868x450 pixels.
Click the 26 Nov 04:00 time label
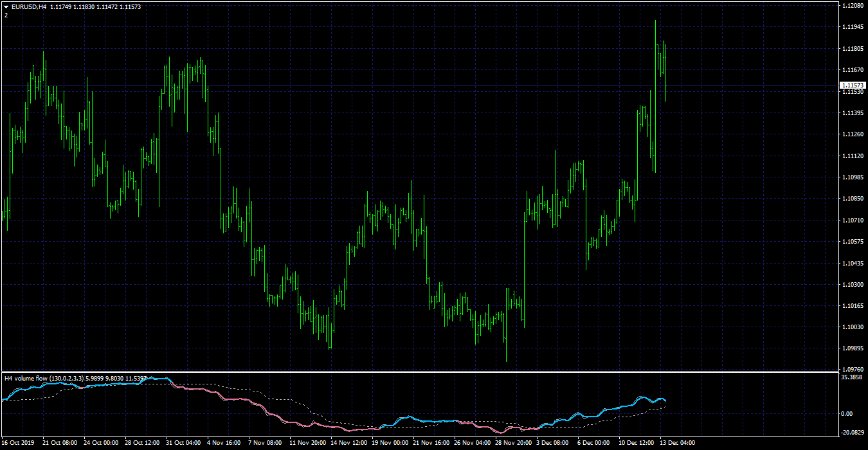[471, 443]
